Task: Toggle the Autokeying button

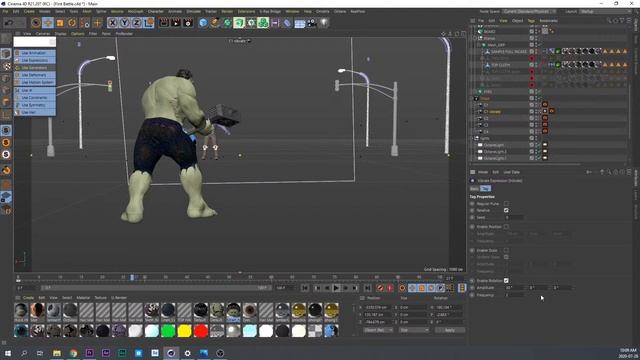Action: (390, 288)
